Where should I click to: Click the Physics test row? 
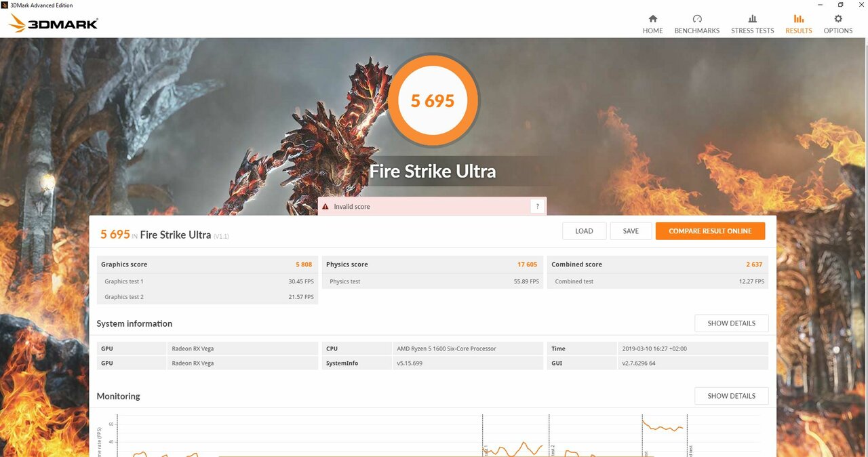pos(433,281)
